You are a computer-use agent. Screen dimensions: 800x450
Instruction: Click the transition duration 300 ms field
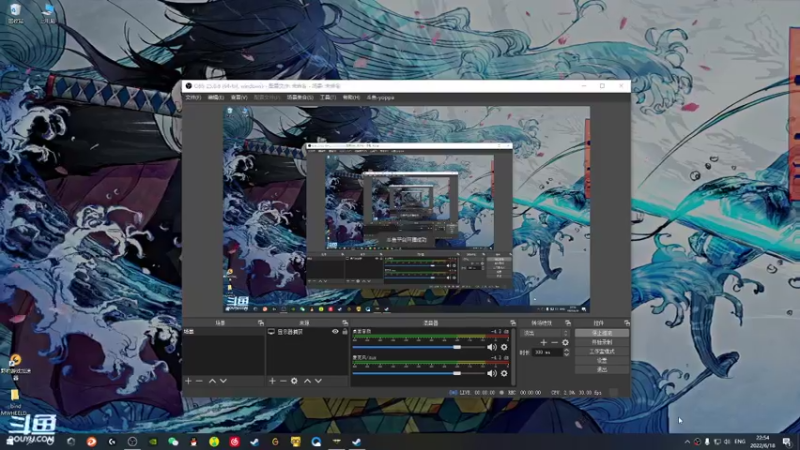[546, 353]
